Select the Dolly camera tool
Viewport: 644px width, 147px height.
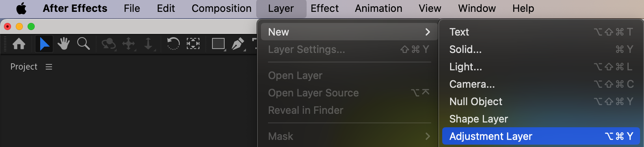coord(148,43)
